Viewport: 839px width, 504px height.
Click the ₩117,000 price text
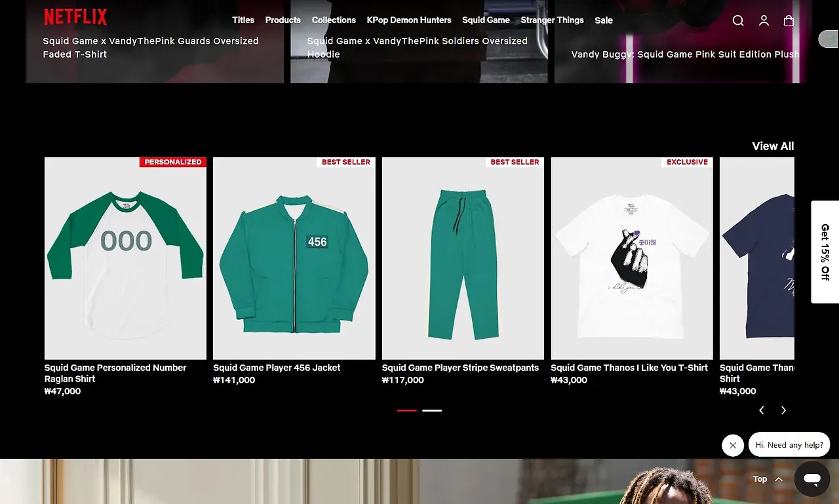click(x=403, y=380)
